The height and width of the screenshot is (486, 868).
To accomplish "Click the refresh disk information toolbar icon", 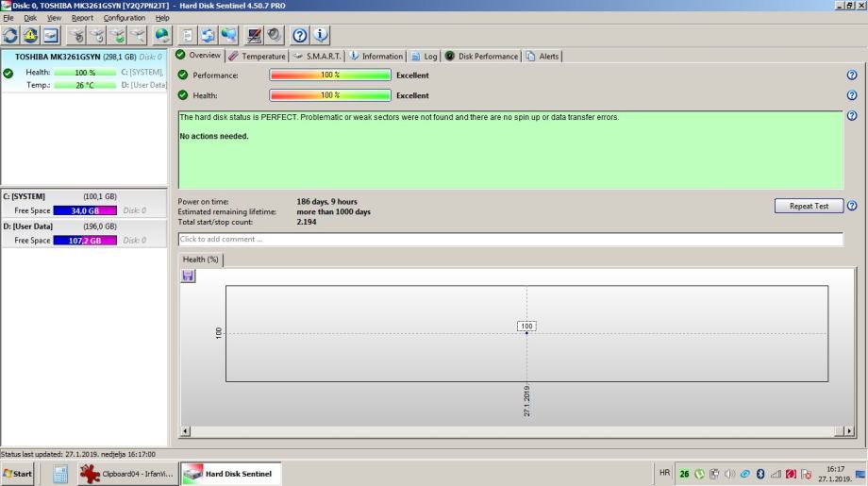I will [10, 36].
